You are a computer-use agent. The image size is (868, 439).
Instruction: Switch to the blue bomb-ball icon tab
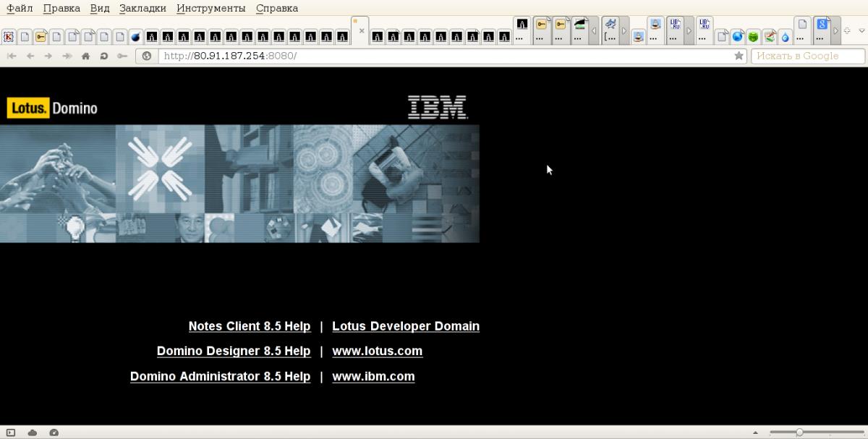(135, 36)
